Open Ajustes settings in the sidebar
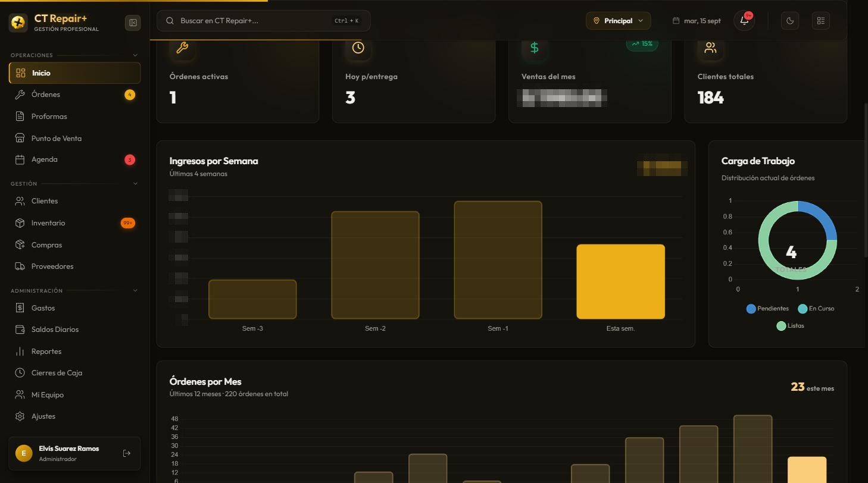Screen dimensions: 868x483 click(75, 416)
